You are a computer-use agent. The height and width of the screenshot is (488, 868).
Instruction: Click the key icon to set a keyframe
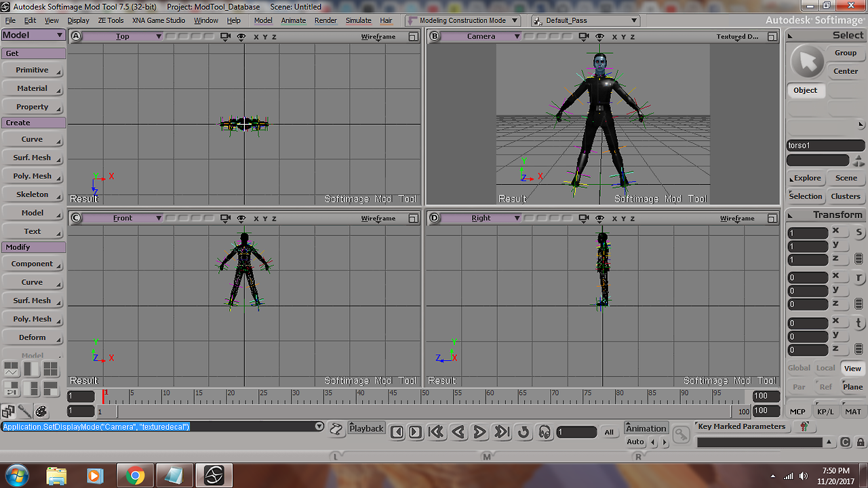[x=682, y=434]
